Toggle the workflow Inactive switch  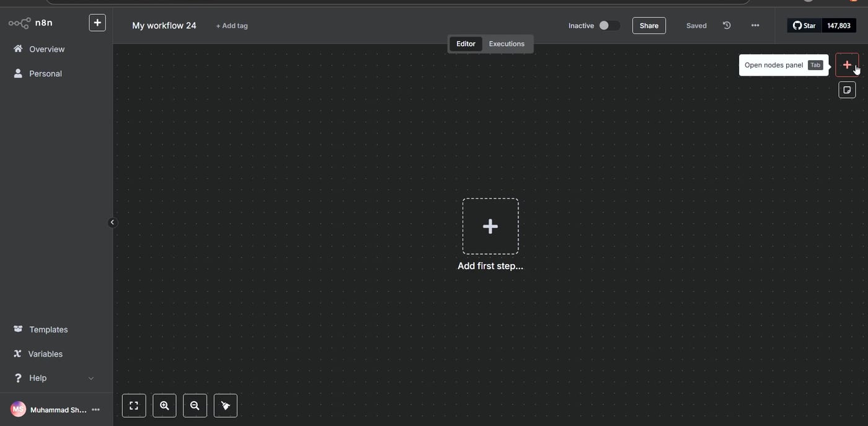609,25
